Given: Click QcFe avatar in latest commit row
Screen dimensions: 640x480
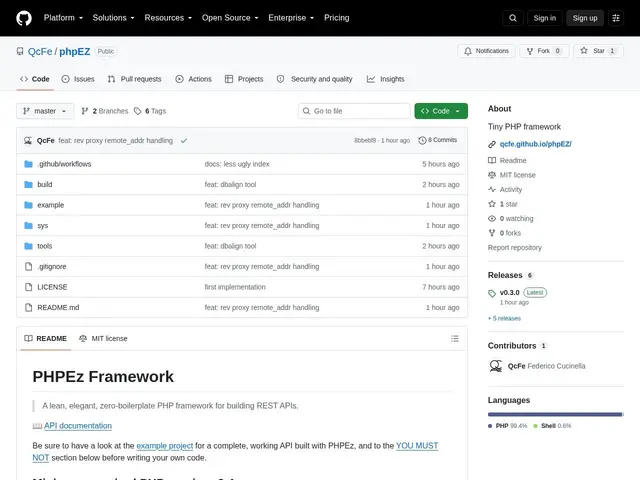Looking at the screenshot, I should pyautogui.click(x=28, y=141).
